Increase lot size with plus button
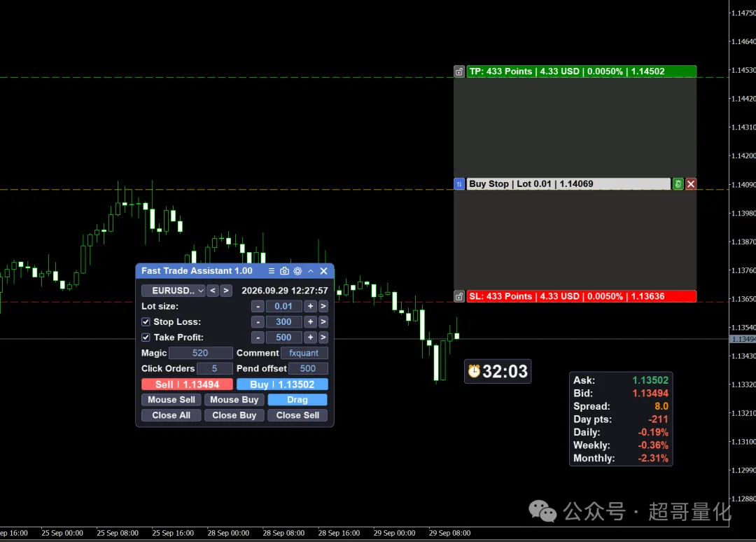 (x=311, y=306)
